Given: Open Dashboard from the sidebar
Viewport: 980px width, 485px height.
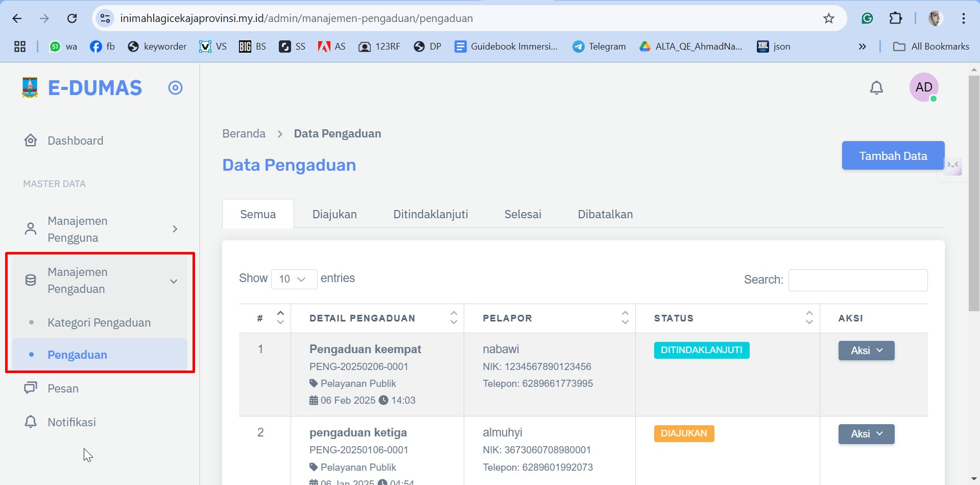Looking at the screenshot, I should (x=75, y=141).
